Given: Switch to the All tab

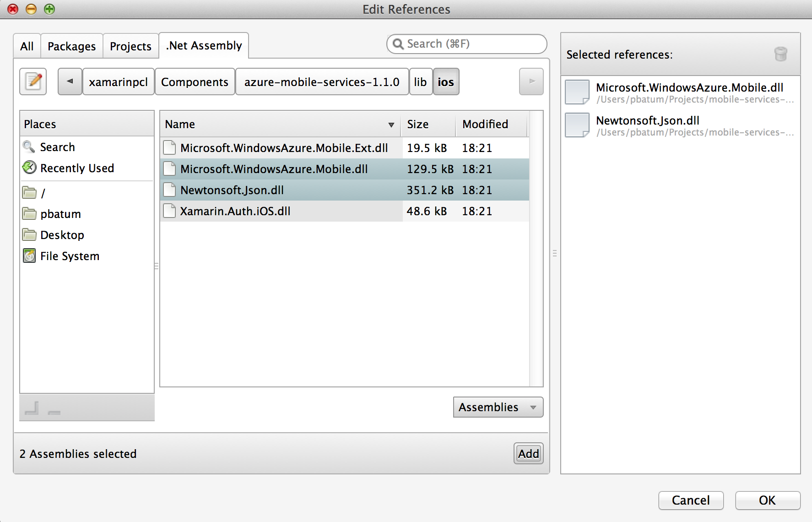Looking at the screenshot, I should tap(27, 46).
